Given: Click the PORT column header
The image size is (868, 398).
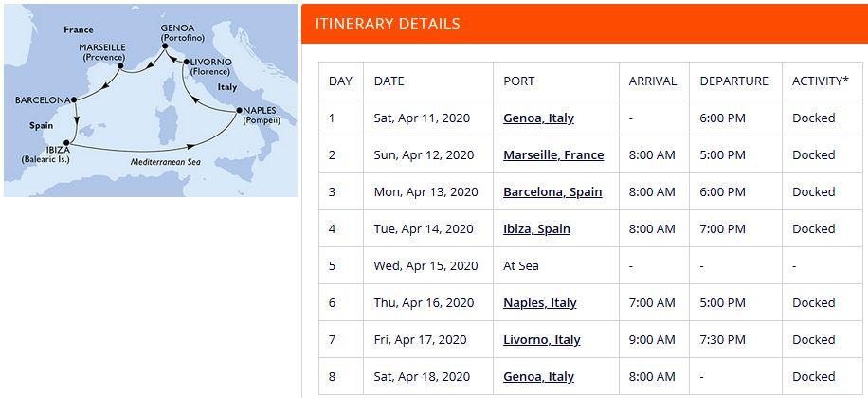Looking at the screenshot, I should [519, 81].
